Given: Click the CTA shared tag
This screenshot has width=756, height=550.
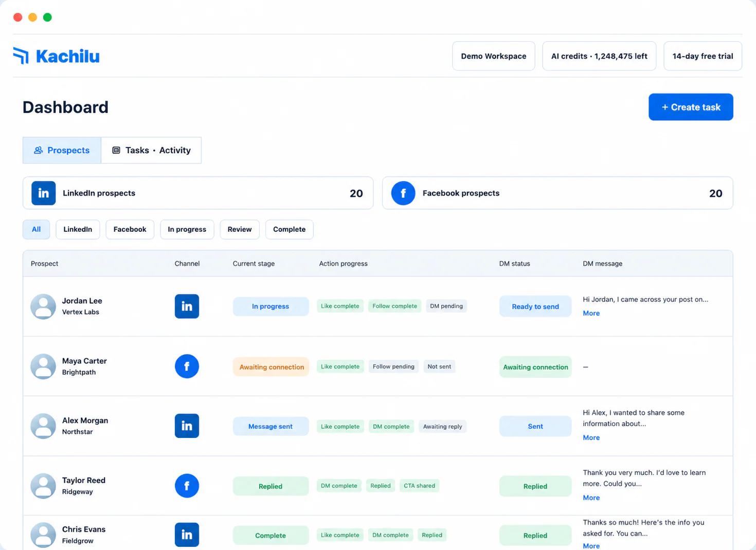Looking at the screenshot, I should tap(419, 486).
